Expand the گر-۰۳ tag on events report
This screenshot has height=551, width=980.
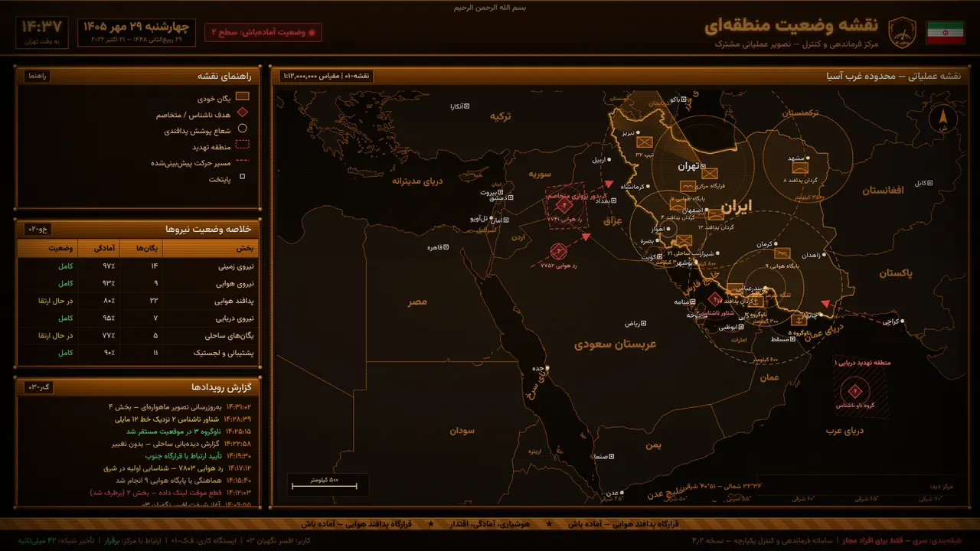(x=38, y=387)
